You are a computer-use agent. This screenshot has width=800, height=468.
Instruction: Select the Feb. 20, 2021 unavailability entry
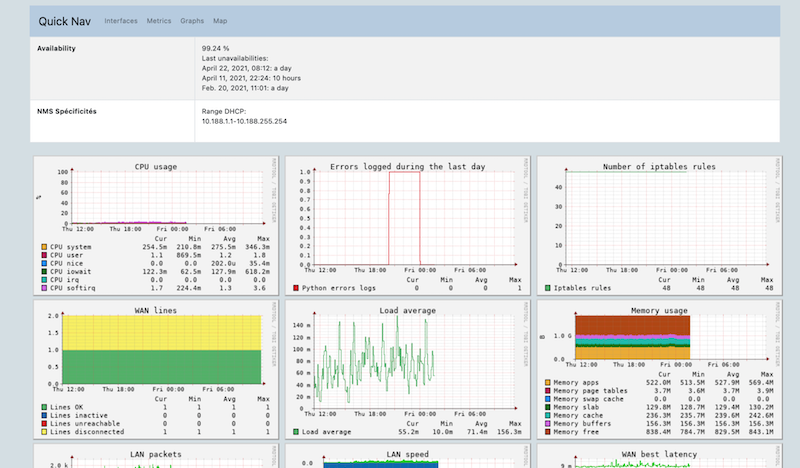tap(245, 88)
